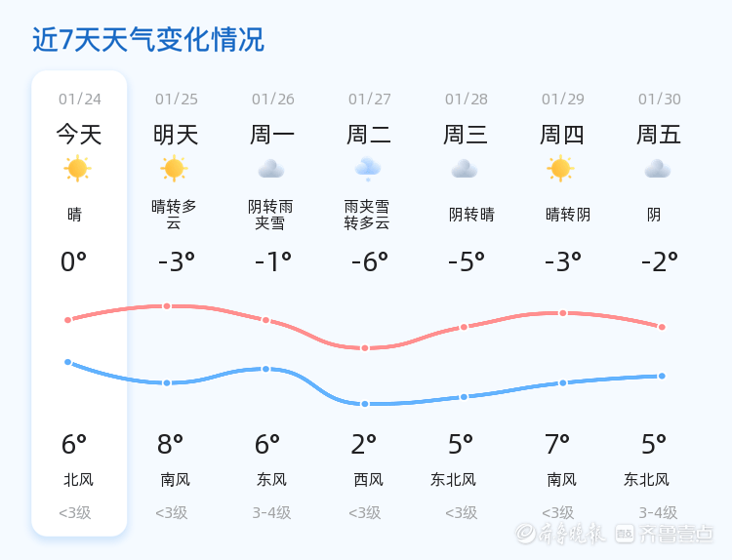Select the 周二 day heading
Screen dimensions: 732x560
[369, 134]
